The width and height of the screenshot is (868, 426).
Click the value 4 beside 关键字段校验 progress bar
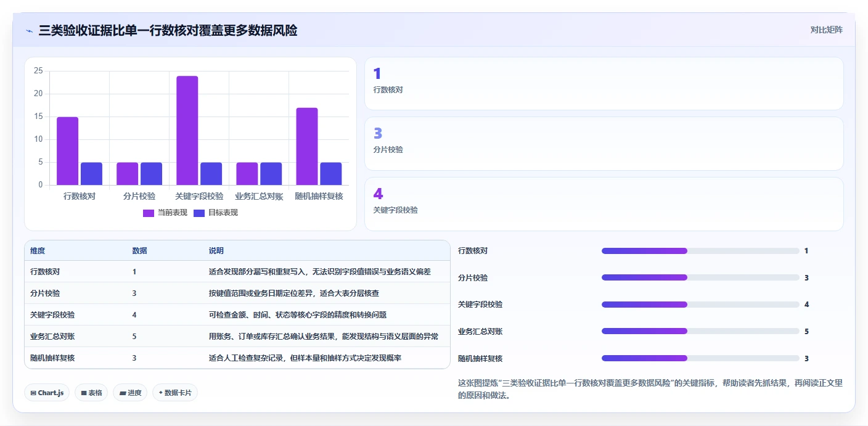pos(806,305)
